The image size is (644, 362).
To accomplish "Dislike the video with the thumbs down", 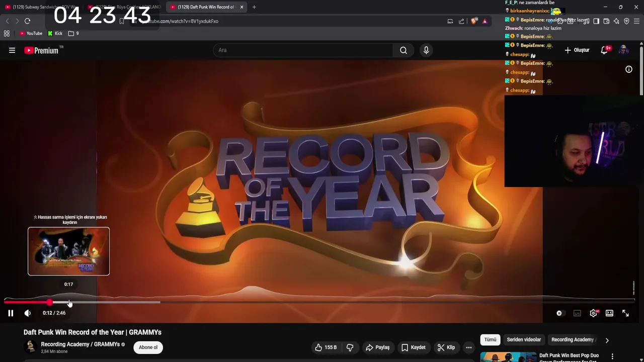I will pyautogui.click(x=350, y=347).
